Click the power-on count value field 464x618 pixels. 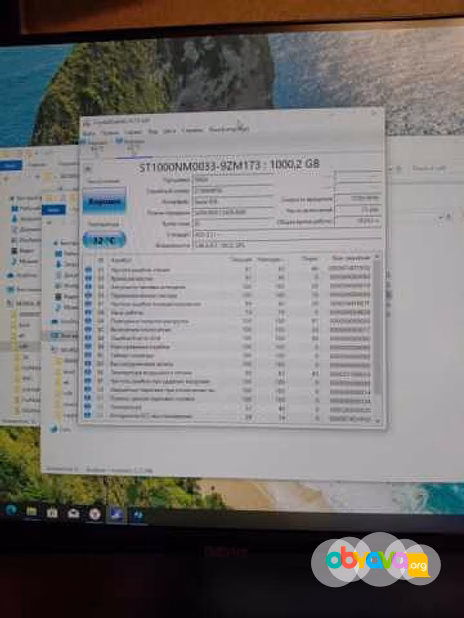coord(358,210)
